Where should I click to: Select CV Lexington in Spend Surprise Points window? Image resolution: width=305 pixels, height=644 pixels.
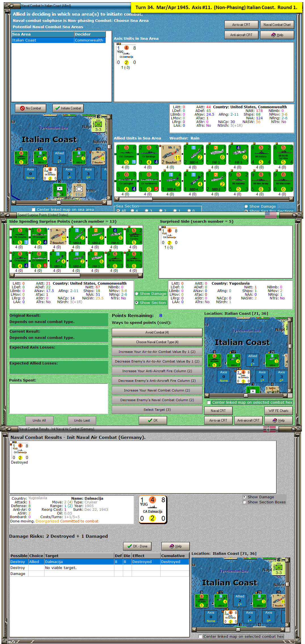point(39,236)
